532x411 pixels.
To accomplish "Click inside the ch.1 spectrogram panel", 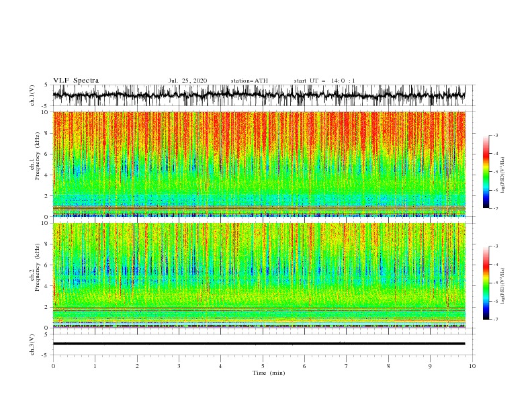I will pos(259,164).
